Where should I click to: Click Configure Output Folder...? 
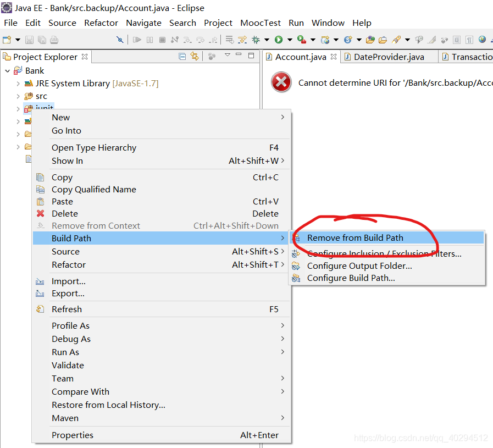pyautogui.click(x=387, y=266)
